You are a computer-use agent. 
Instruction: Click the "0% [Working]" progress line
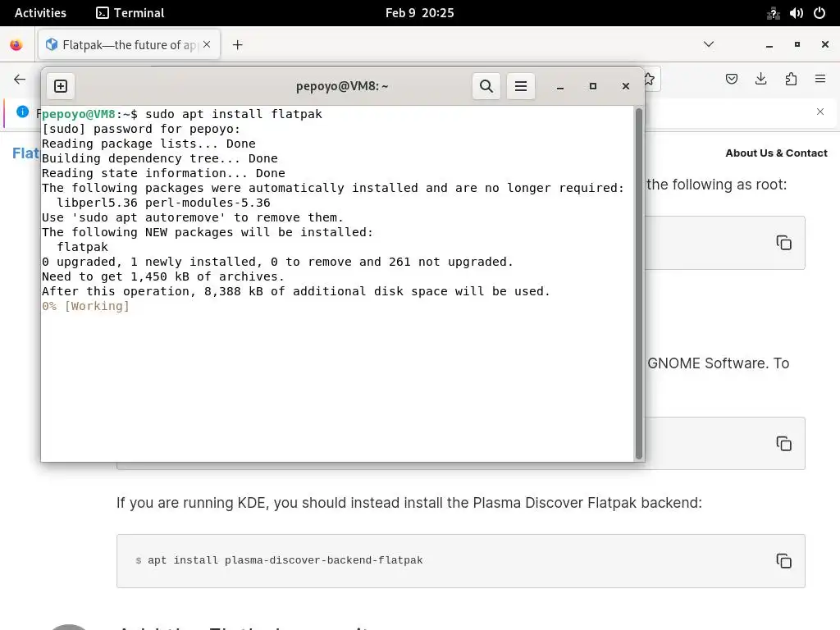pos(85,306)
